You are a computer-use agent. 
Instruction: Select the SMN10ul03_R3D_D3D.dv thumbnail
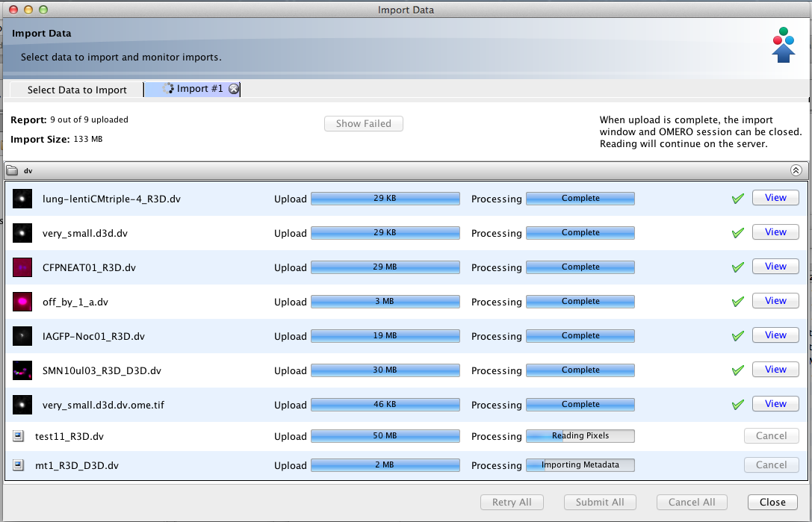click(x=22, y=370)
